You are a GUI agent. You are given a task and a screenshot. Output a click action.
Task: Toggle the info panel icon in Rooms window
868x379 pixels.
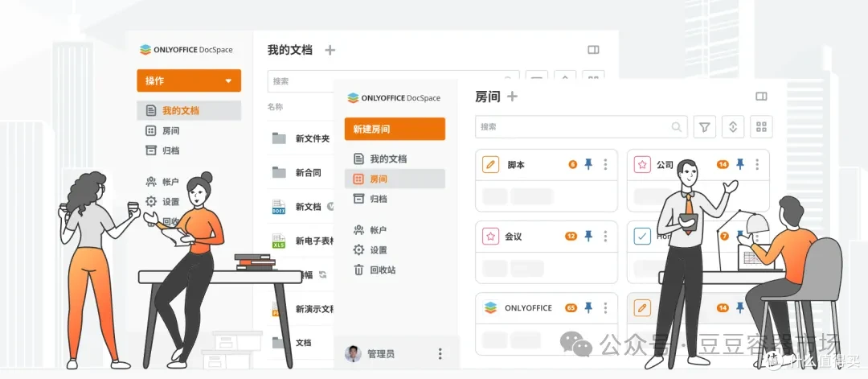pyautogui.click(x=761, y=97)
